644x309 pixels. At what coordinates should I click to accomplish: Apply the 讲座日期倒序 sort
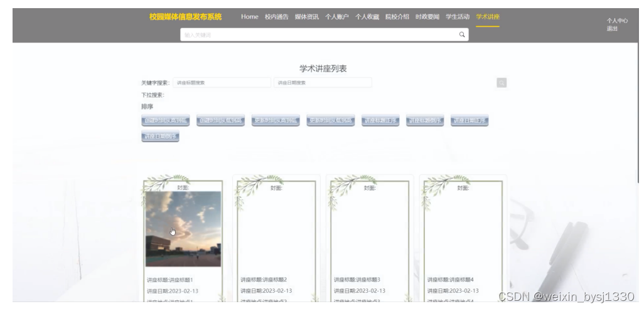160,136
